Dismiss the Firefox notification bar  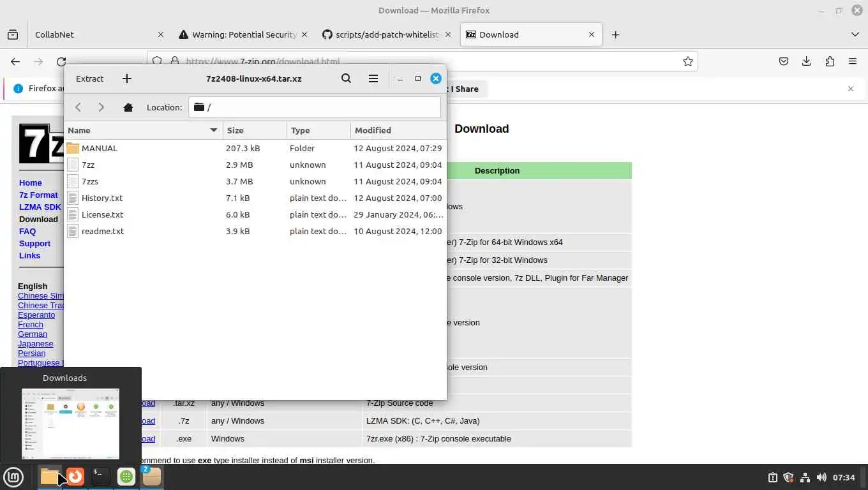[851, 89]
